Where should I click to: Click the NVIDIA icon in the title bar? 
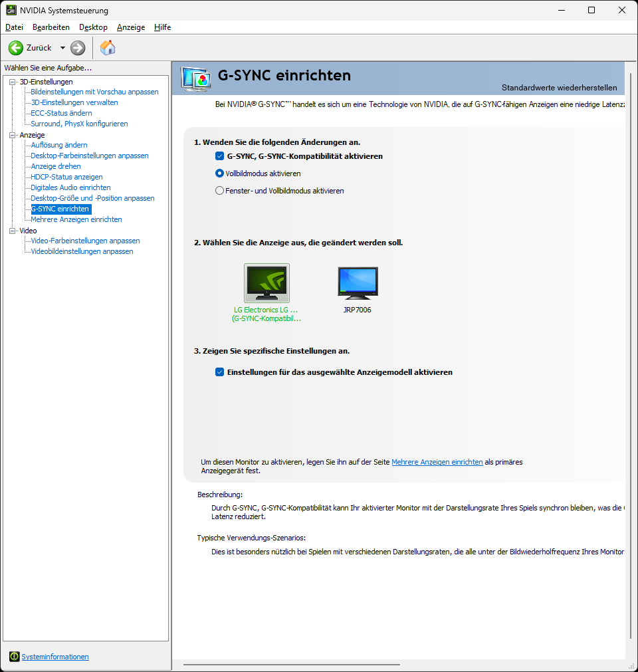(11, 10)
